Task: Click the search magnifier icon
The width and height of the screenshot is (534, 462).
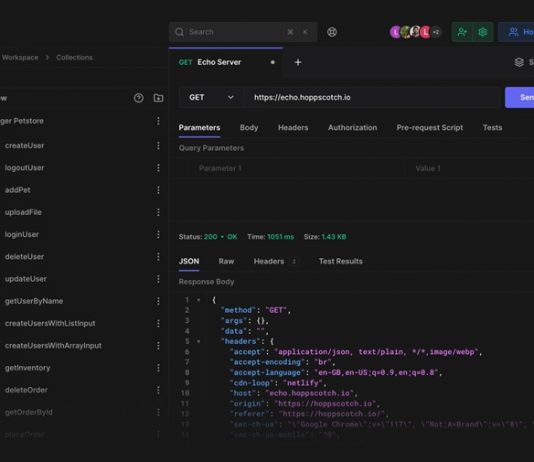Action: [x=179, y=32]
